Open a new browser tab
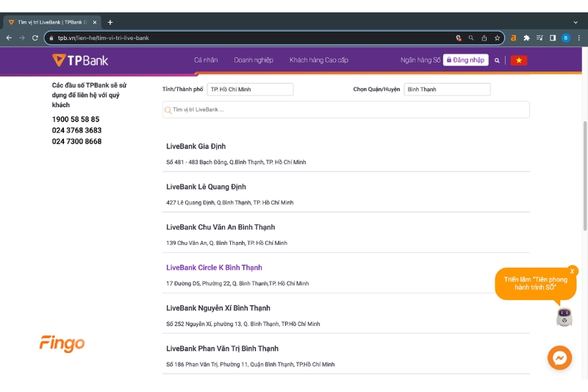This screenshot has width=588, height=392. click(110, 23)
